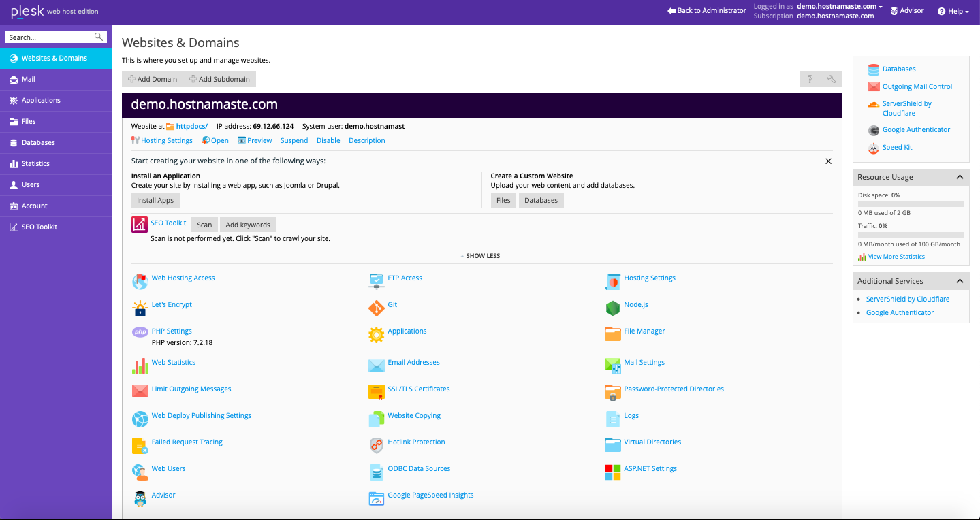This screenshot has width=980, height=520.
Task: Select Account in the sidebar
Action: click(56, 206)
